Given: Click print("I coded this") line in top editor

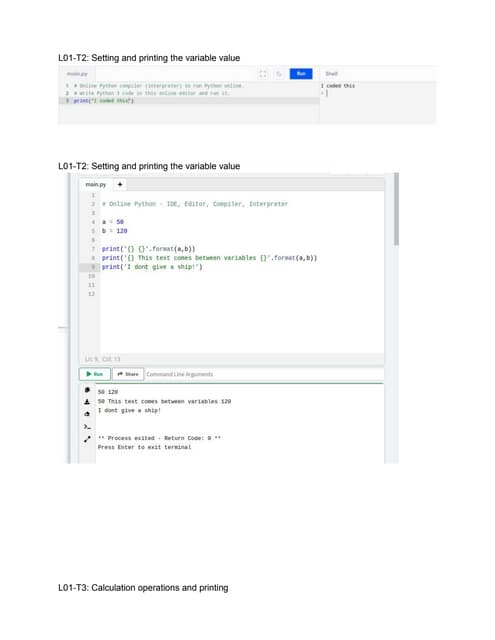Looking at the screenshot, I should (104, 100).
